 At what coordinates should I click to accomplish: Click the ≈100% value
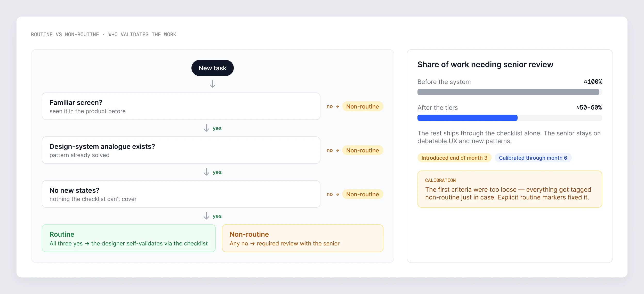(x=593, y=82)
